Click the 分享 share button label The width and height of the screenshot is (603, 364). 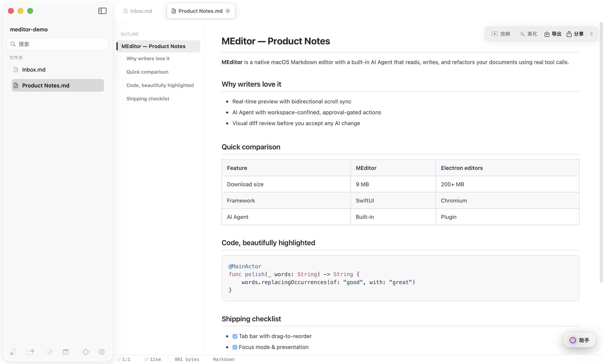click(x=579, y=34)
